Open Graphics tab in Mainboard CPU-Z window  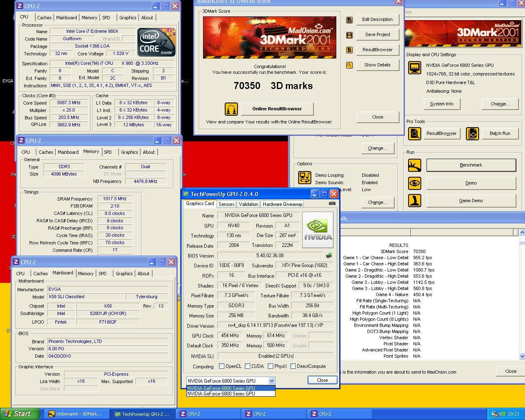tap(124, 274)
